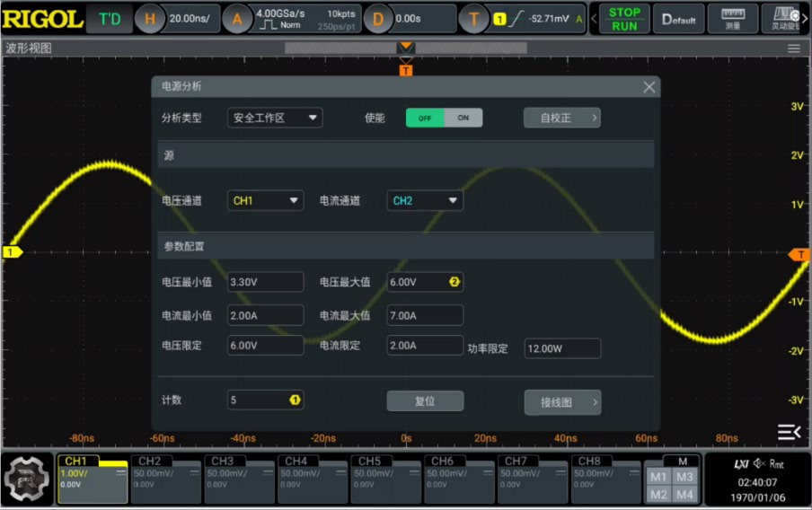Select the CH7 channel label
Image resolution: width=812 pixels, height=510 pixels.
[x=516, y=461]
